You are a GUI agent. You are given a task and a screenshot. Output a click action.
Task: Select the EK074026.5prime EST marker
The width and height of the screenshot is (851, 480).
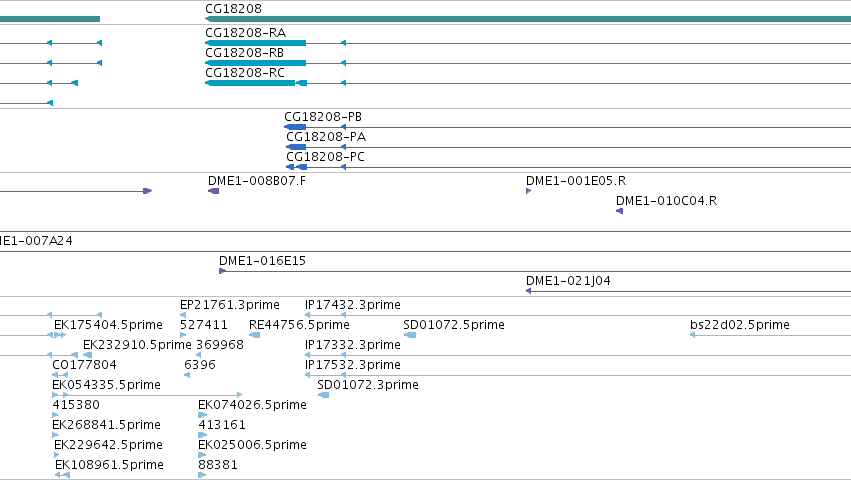point(202,415)
